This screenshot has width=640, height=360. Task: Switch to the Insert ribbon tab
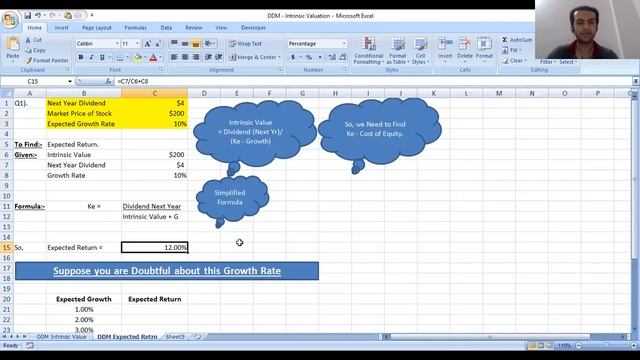[62, 28]
